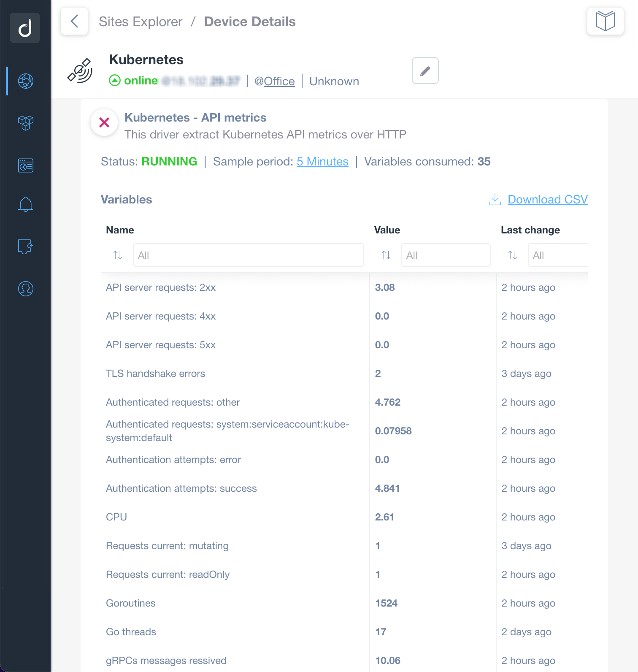The height and width of the screenshot is (672, 638).
Task: Open the Sites Explorer globe icon
Action: (26, 81)
